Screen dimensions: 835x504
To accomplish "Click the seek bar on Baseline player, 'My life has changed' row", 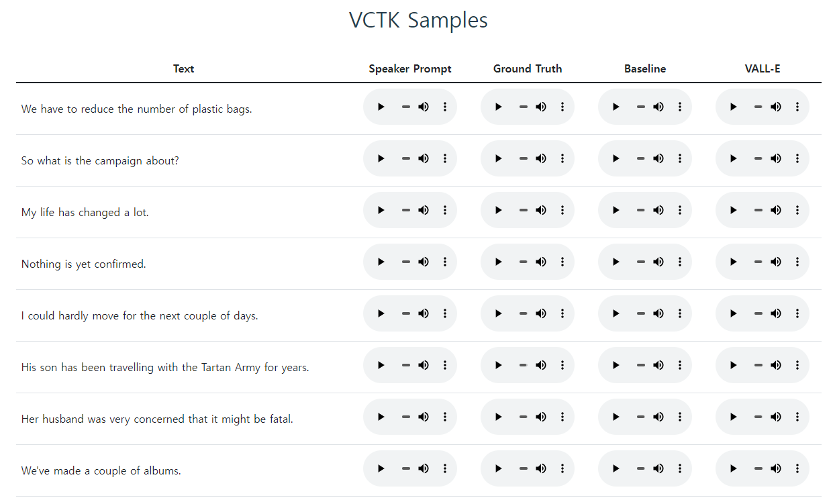I will pyautogui.click(x=641, y=210).
